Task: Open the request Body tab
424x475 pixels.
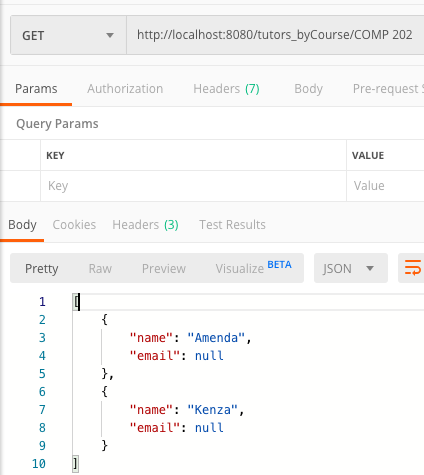Action: pyautogui.click(x=308, y=89)
